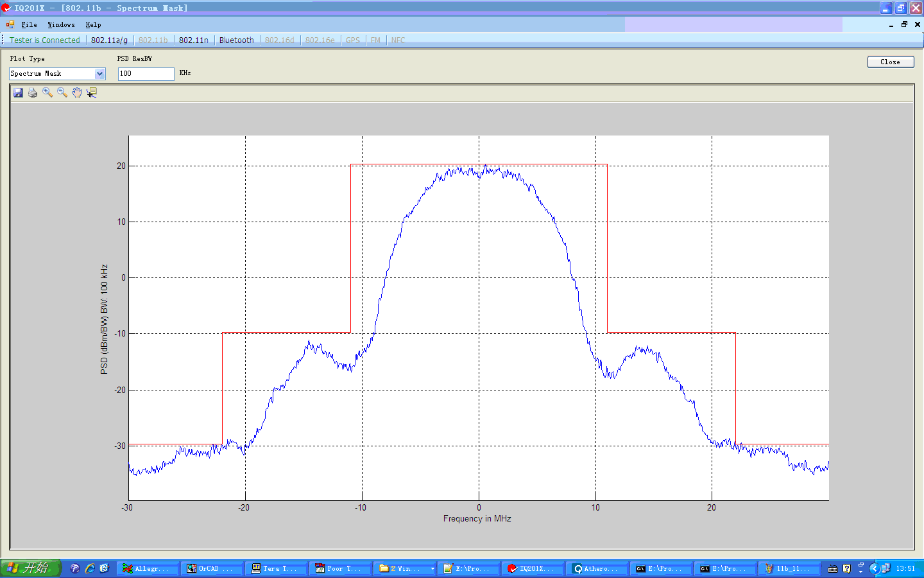This screenshot has height=578, width=924.
Task: Click the Tester is Connected status text
Action: 45,40
